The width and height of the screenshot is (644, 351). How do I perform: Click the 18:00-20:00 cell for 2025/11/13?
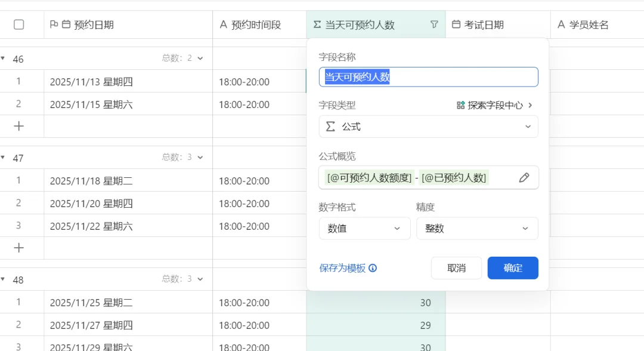(x=259, y=81)
